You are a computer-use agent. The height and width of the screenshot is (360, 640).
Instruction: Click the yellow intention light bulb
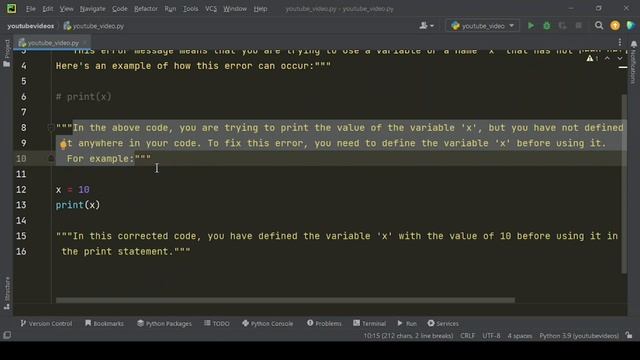click(x=63, y=144)
